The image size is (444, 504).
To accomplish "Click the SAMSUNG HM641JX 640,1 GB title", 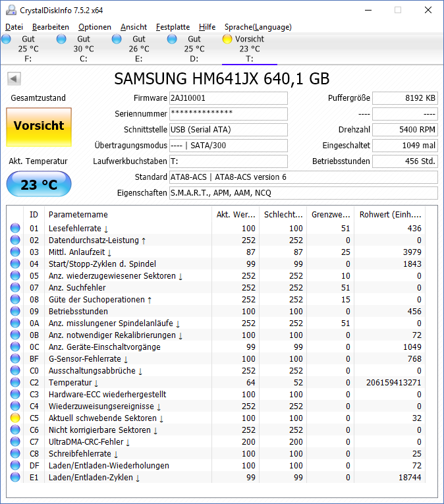I will point(222,79).
